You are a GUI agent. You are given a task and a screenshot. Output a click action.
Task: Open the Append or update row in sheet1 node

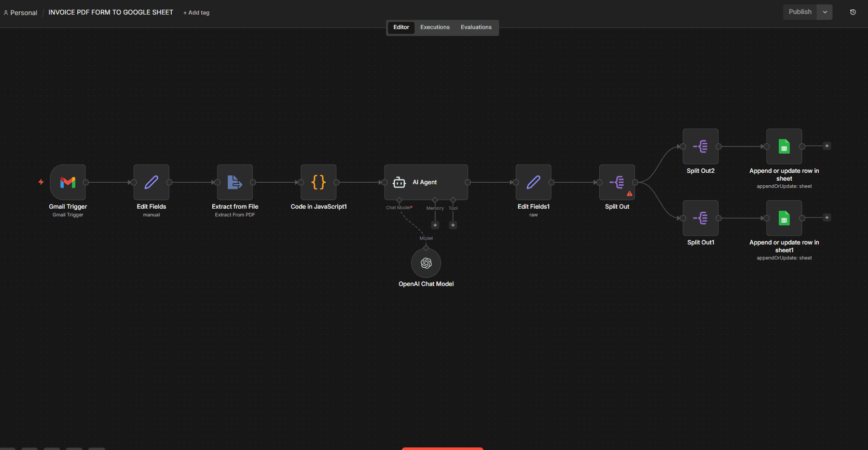click(x=784, y=218)
